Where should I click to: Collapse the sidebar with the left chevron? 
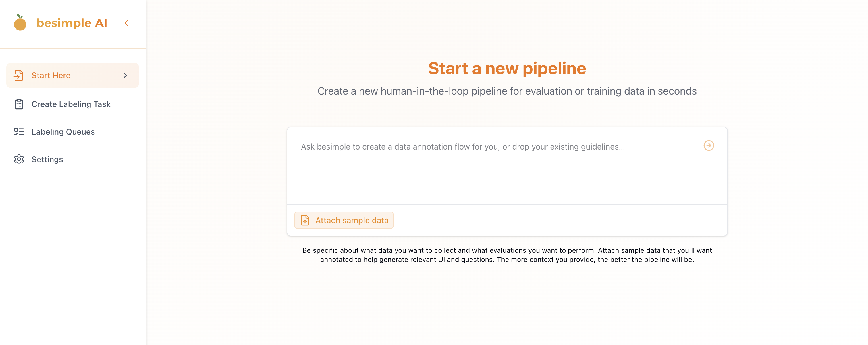[126, 23]
